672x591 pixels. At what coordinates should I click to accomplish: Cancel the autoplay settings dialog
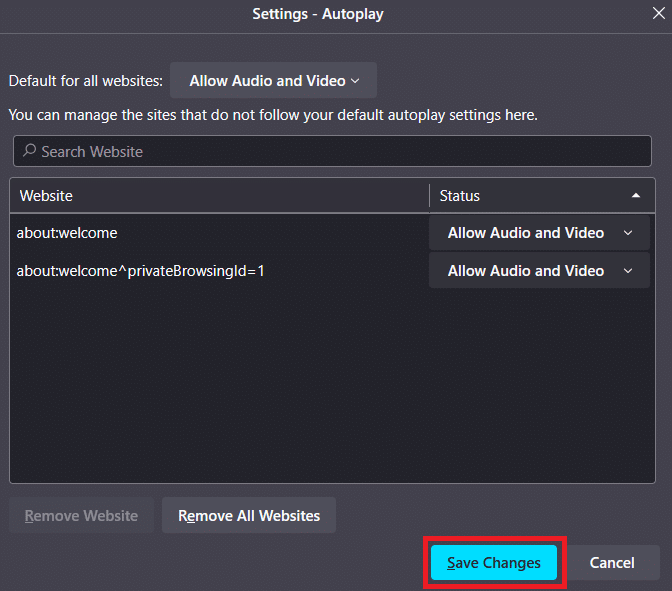point(612,563)
